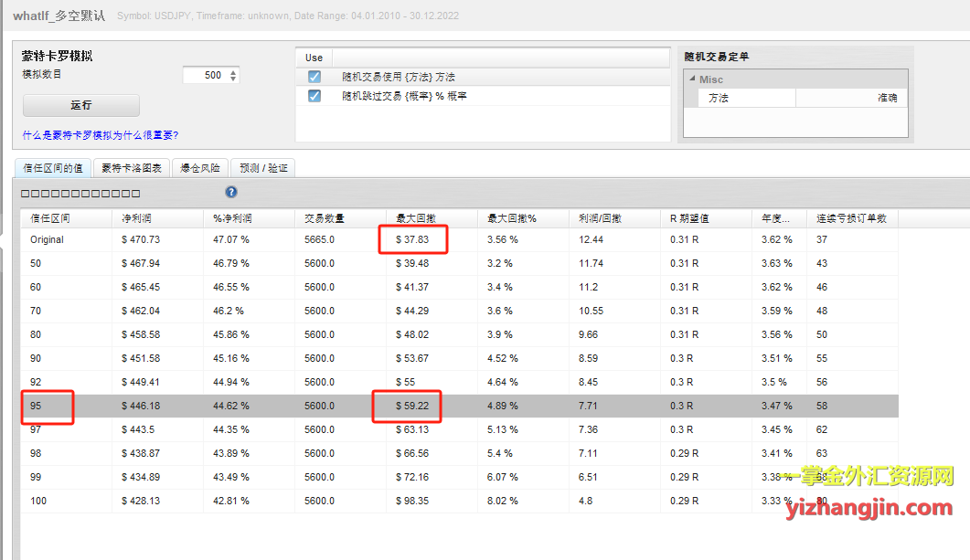Select the confidence level 97 row
970x560 pixels.
click(459, 429)
